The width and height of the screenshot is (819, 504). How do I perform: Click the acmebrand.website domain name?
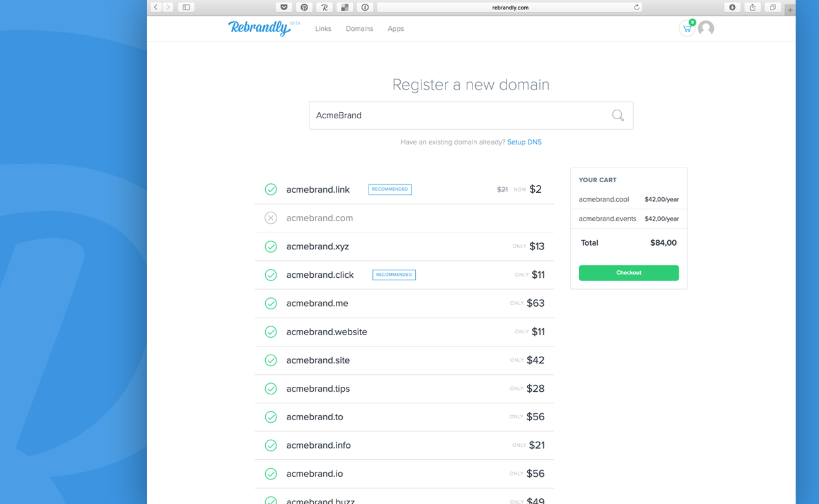pos(326,331)
